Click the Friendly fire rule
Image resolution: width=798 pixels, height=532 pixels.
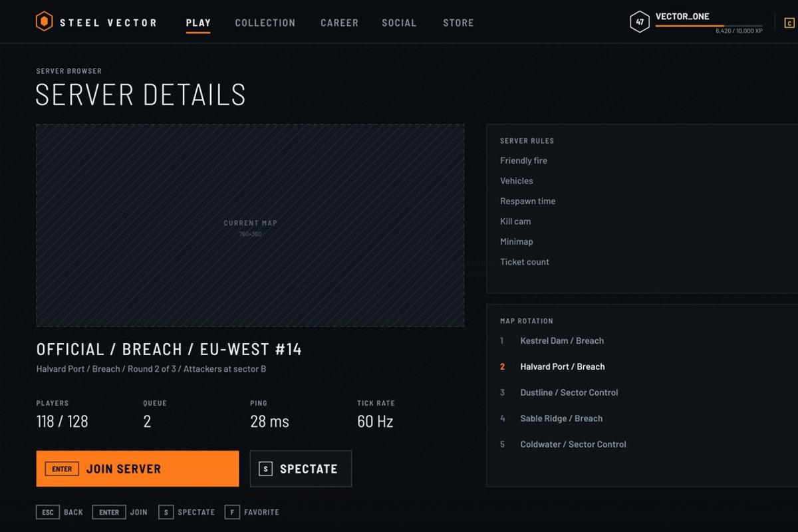(x=523, y=160)
